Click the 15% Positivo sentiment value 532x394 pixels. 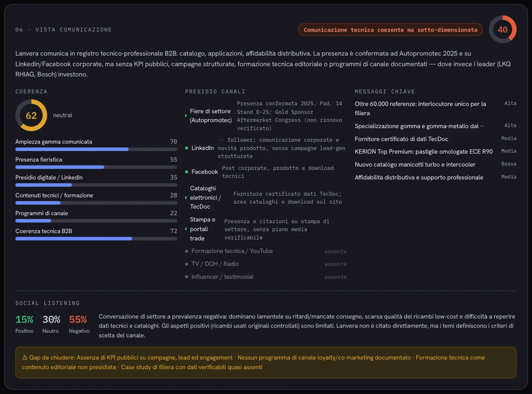24,319
